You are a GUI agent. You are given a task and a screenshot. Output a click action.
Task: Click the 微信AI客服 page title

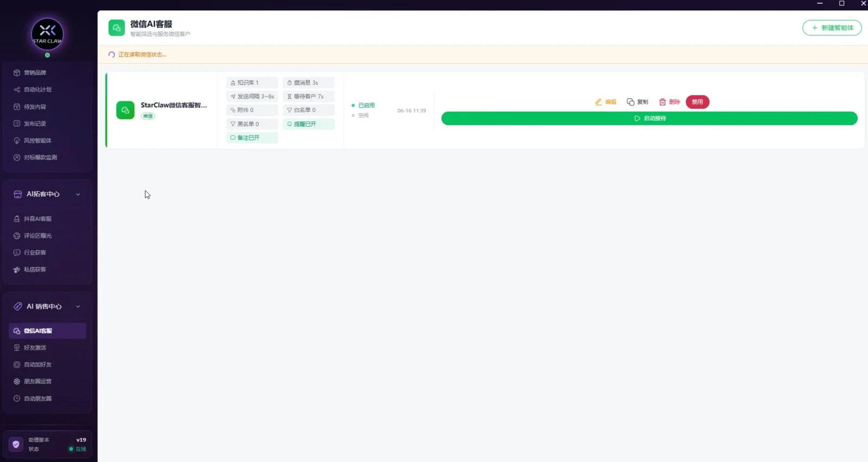point(151,24)
